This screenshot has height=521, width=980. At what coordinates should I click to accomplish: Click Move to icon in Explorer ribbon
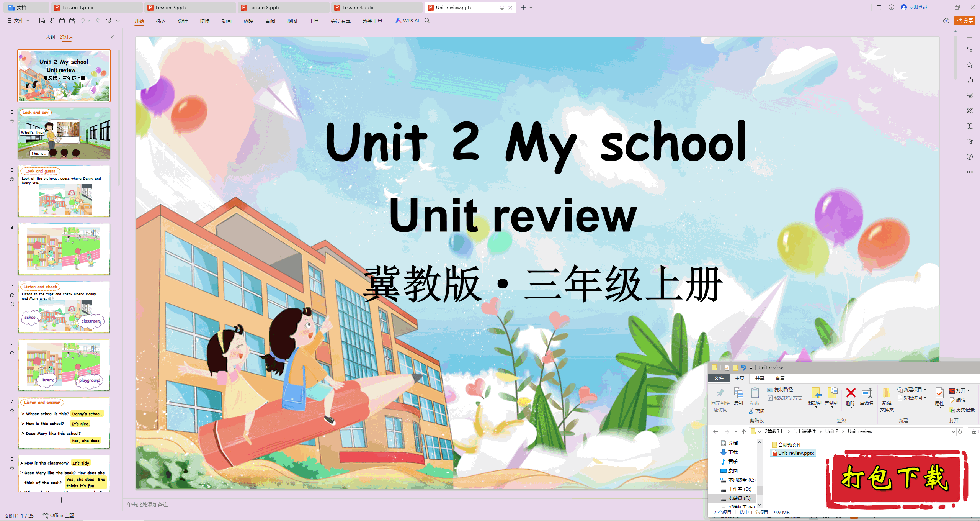tap(815, 393)
